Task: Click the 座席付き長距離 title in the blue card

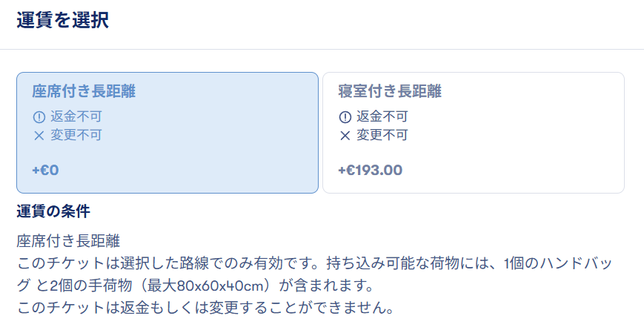Action: 84,92
